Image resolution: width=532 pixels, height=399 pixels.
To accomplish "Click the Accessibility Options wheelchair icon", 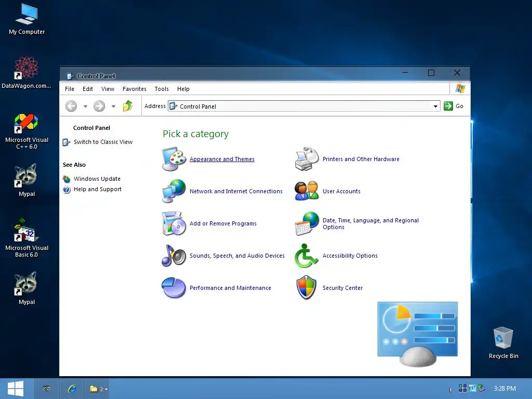I will click(307, 256).
